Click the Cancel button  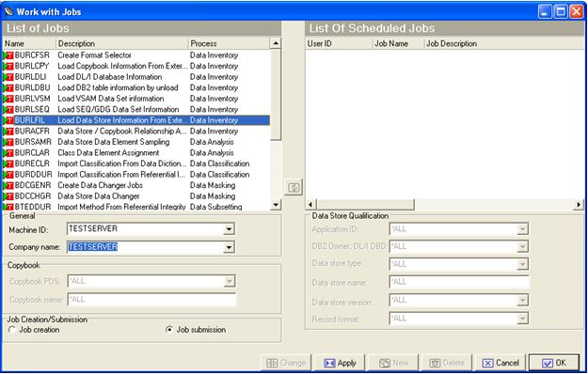pos(501,363)
